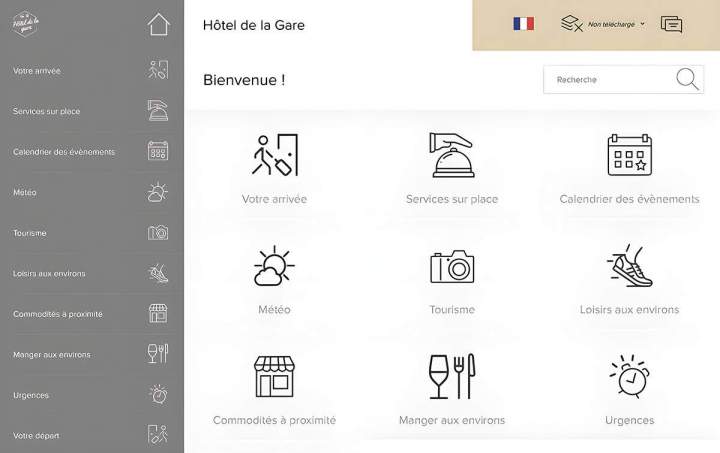Select the Calendrier des évènements calendar icon
This screenshot has height=453, width=720.
(629, 155)
